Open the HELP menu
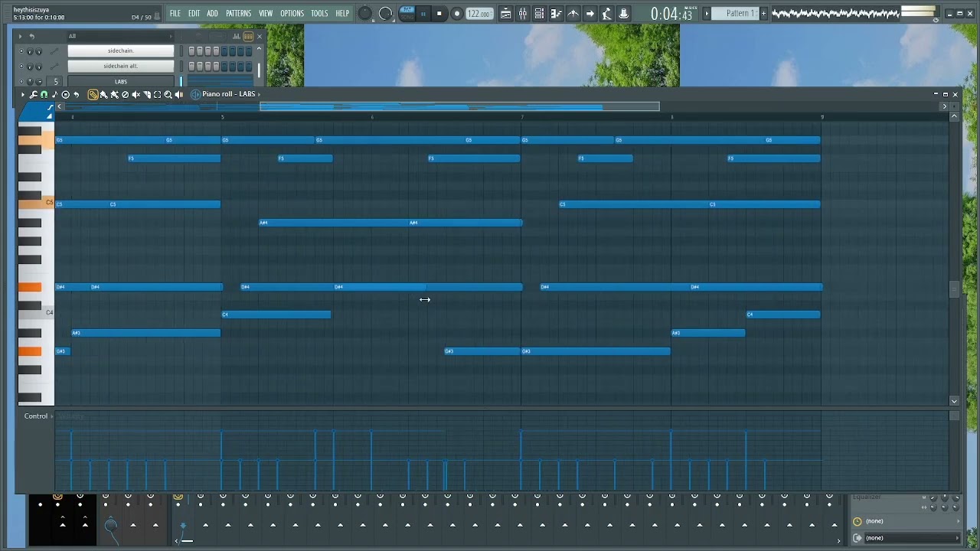Image resolution: width=980 pixels, height=551 pixels. [x=342, y=13]
